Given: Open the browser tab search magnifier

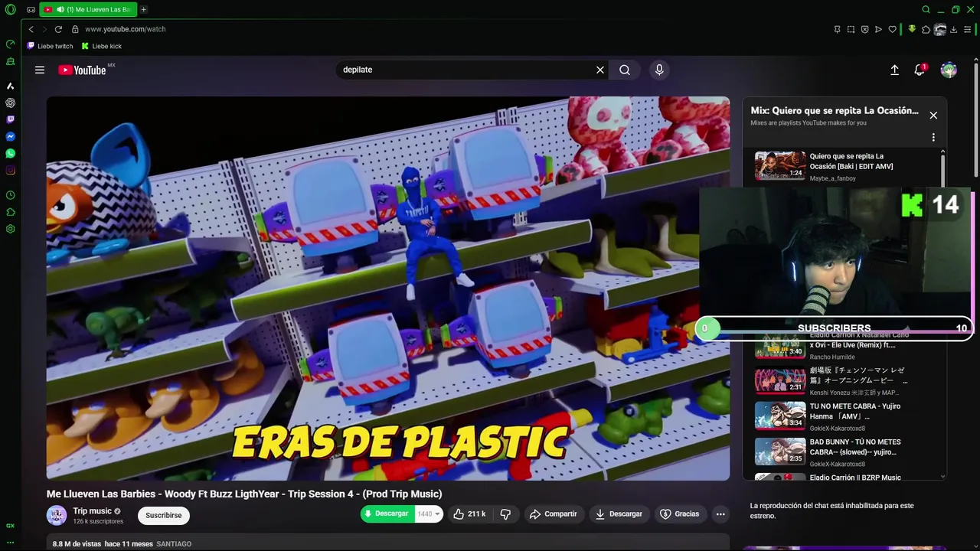Looking at the screenshot, I should tap(926, 10).
